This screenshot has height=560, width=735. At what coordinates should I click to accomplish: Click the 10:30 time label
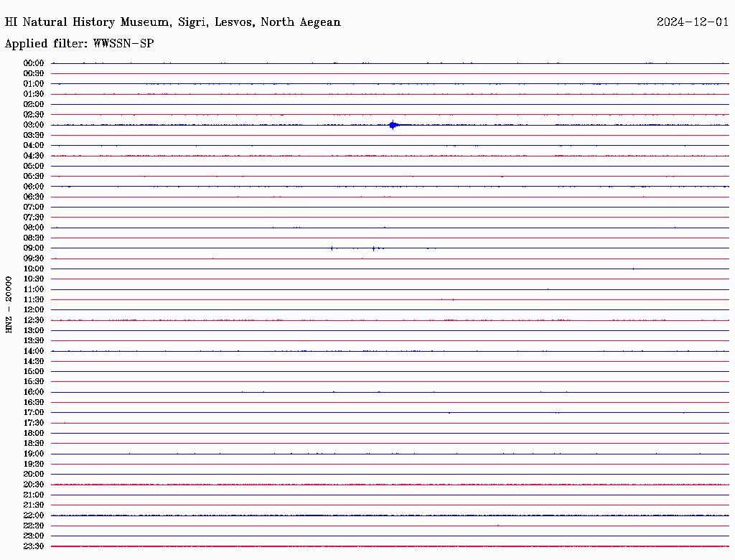point(34,279)
